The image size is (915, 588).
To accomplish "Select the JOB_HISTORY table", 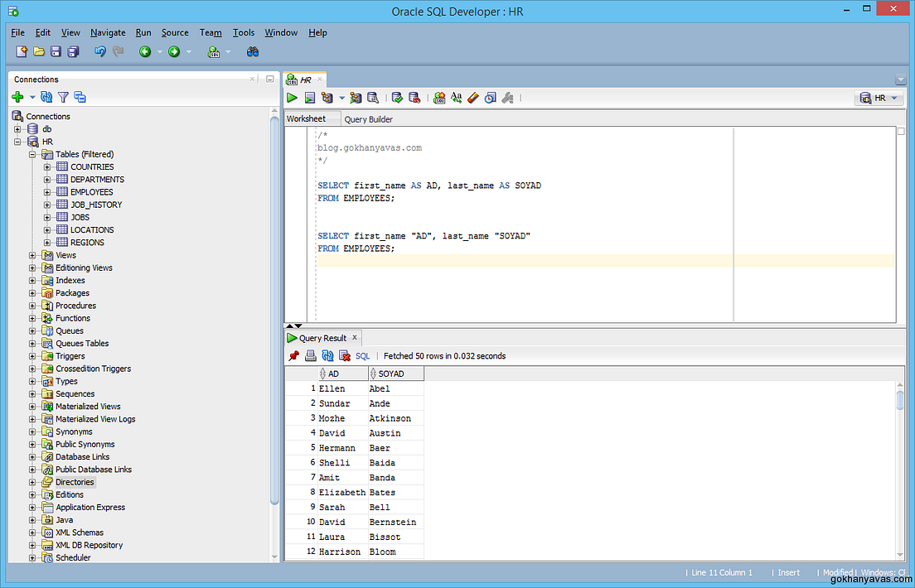I will coord(96,205).
